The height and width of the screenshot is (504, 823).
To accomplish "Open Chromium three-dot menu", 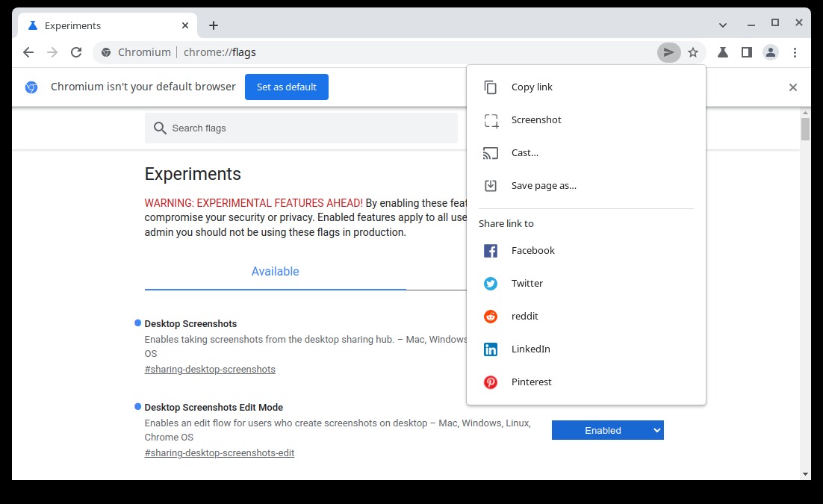I will [x=795, y=52].
